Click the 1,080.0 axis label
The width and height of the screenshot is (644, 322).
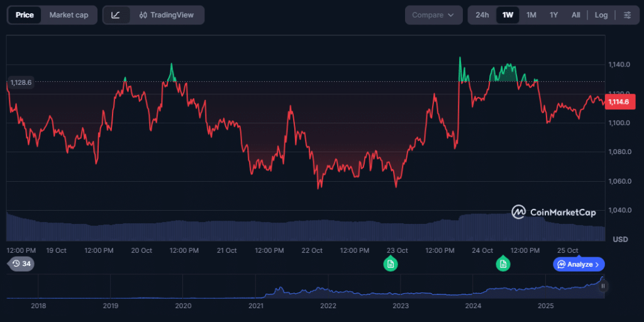[x=619, y=152]
